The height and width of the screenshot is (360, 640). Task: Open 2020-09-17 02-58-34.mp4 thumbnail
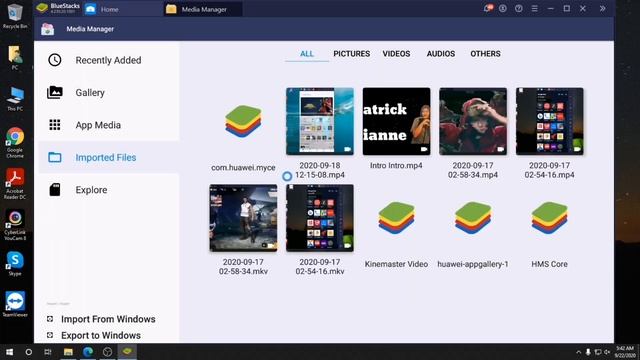473,121
